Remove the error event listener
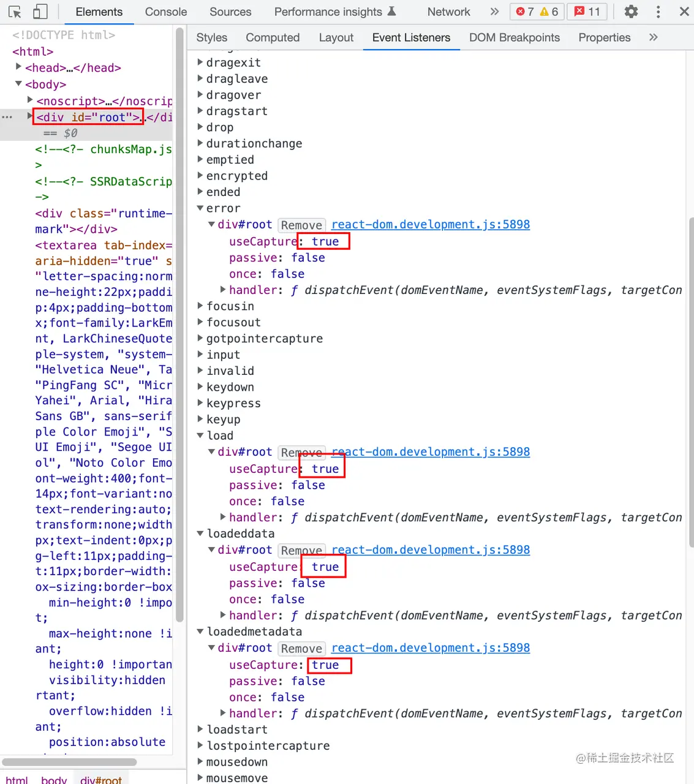Image resolution: width=694 pixels, height=784 pixels. point(301,225)
